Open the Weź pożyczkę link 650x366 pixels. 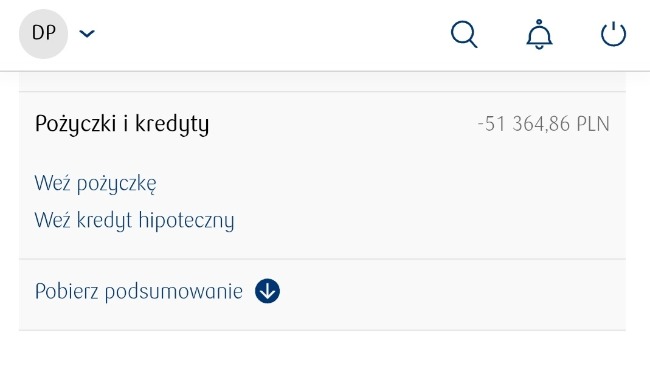(x=96, y=184)
